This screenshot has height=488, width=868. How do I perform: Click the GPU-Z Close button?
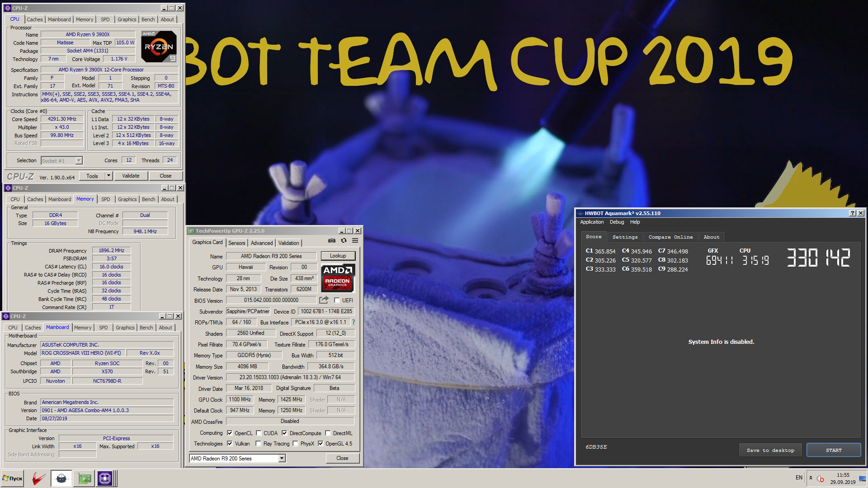click(x=342, y=458)
